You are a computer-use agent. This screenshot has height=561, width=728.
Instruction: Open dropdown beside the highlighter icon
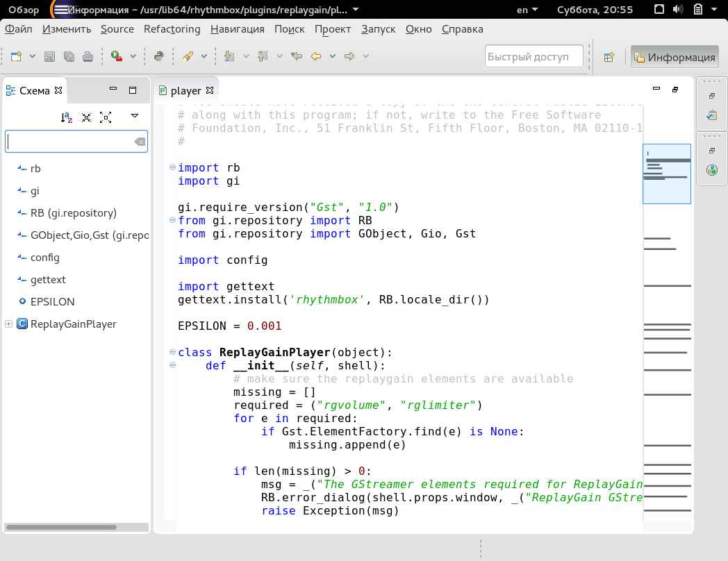pos(204,57)
